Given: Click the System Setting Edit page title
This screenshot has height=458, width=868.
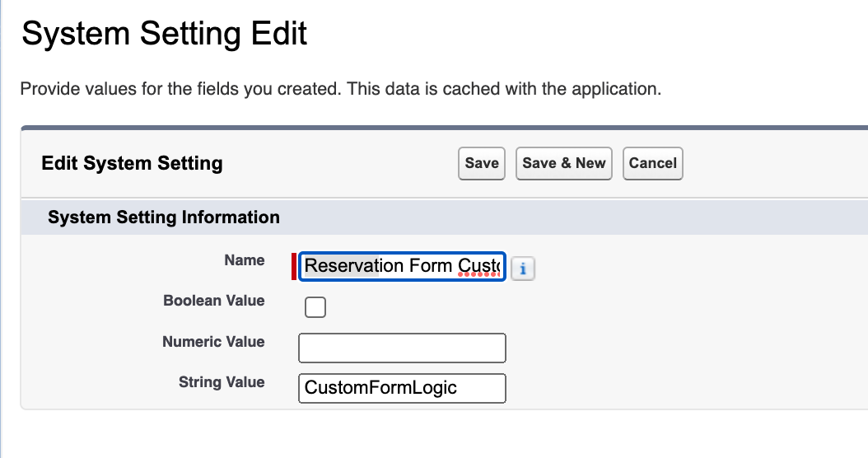Looking at the screenshot, I should pos(164,35).
